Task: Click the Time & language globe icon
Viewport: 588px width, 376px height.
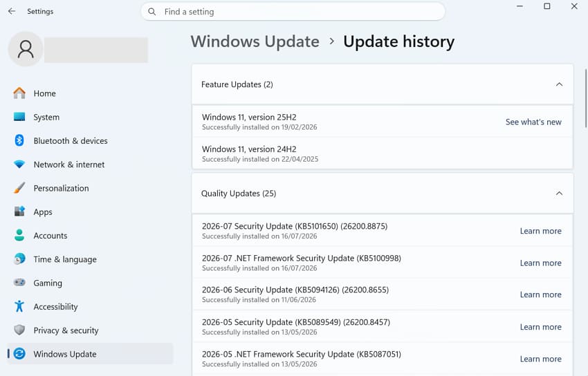Action: (x=19, y=258)
